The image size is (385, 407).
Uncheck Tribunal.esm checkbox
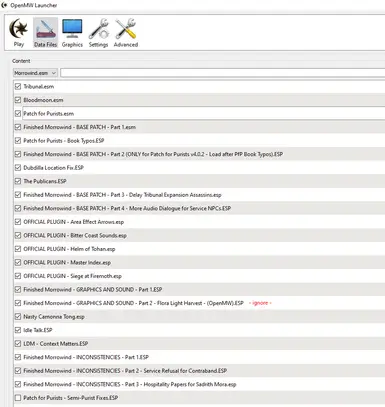(18, 86)
